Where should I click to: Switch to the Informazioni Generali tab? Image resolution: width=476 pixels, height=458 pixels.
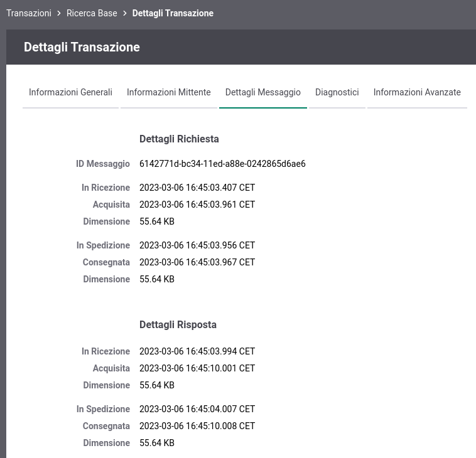pos(70,92)
